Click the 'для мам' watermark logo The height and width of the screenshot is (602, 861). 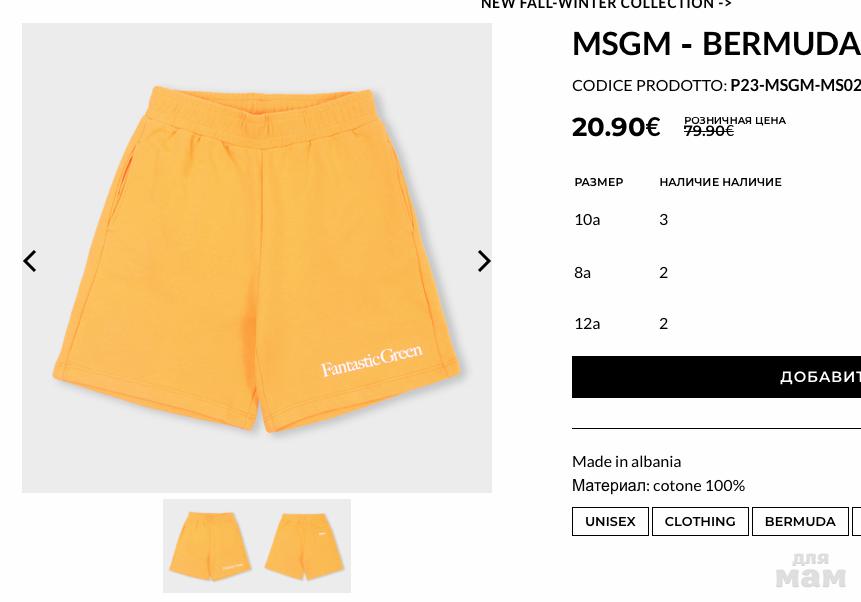(x=810, y=571)
